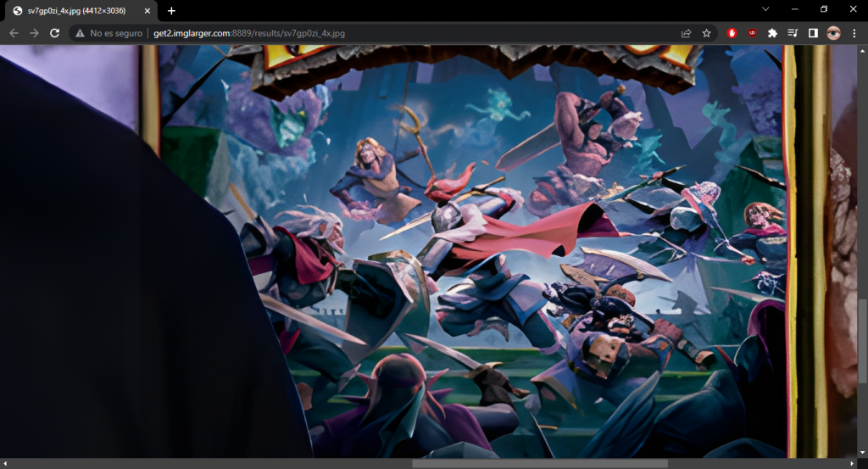
Task: Click the scroll down arrow
Action: pyautogui.click(x=862, y=452)
